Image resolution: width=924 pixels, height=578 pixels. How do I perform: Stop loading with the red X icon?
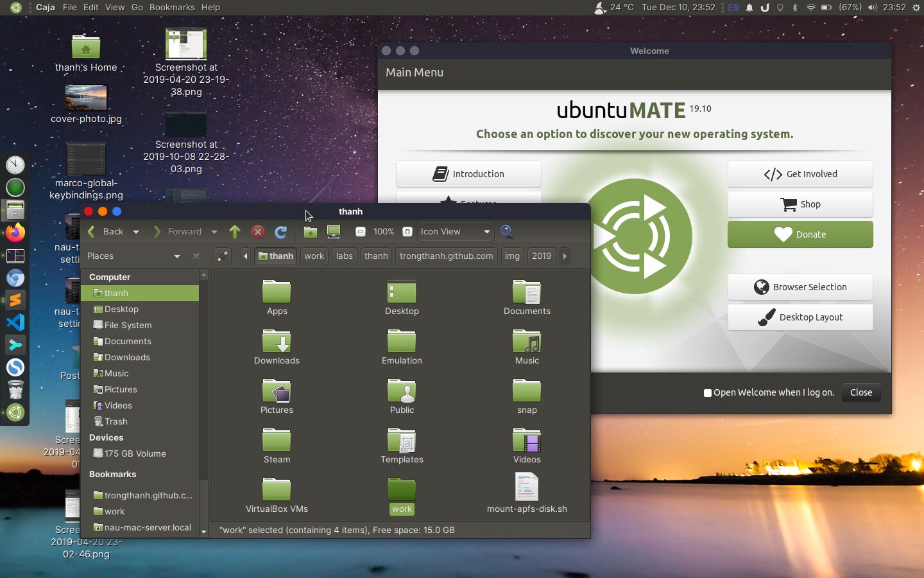[258, 232]
